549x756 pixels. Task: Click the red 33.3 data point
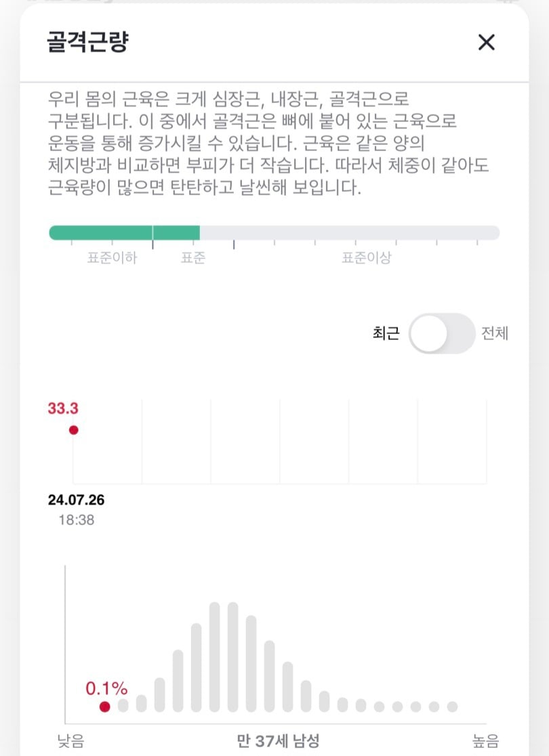(73, 429)
